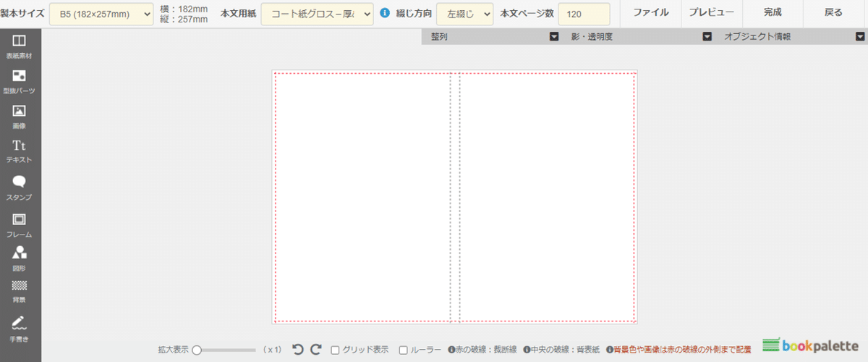The height and width of the screenshot is (362, 868).
Task: Click the プレビュー preview button
Action: click(712, 14)
